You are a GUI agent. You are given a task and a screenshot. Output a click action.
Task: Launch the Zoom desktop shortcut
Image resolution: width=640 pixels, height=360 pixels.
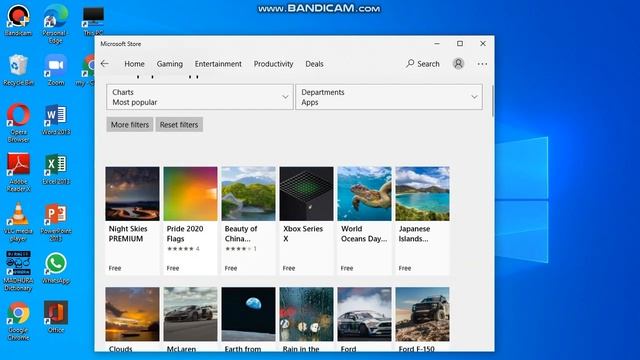pos(56,70)
